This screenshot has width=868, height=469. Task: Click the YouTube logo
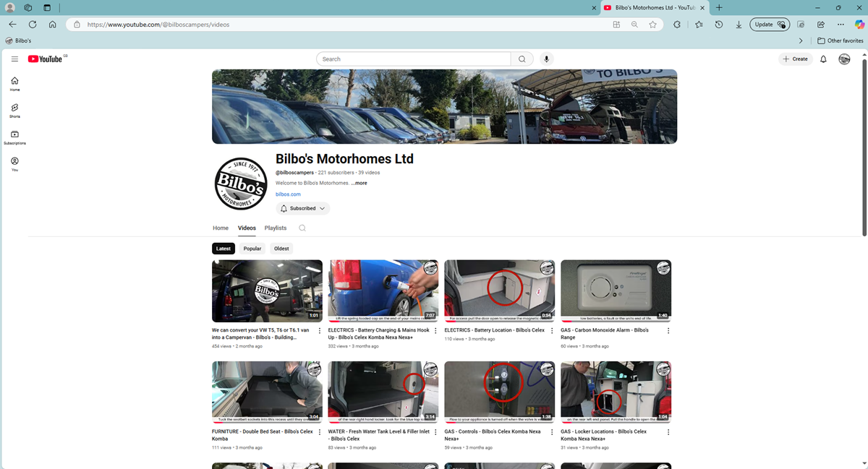45,59
